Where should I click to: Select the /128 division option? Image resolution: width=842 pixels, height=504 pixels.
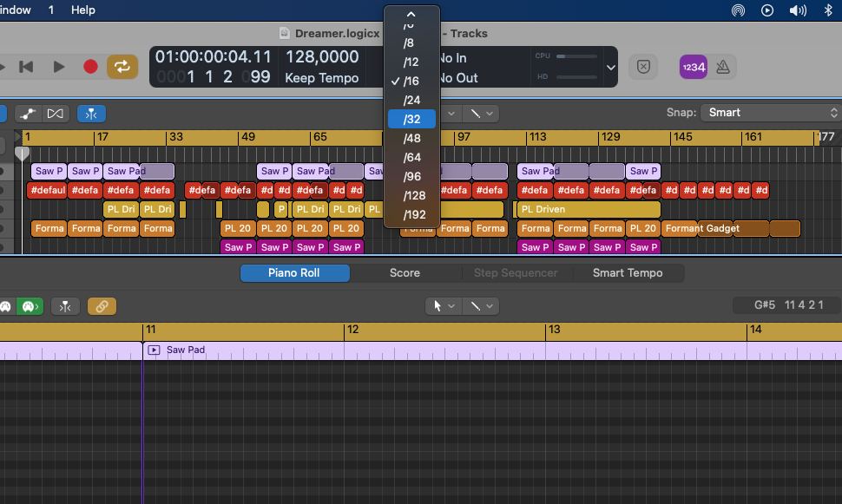pos(411,195)
